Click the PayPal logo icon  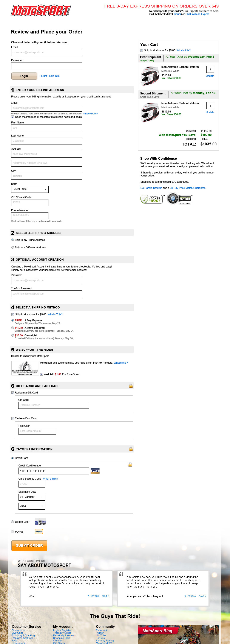39,532
